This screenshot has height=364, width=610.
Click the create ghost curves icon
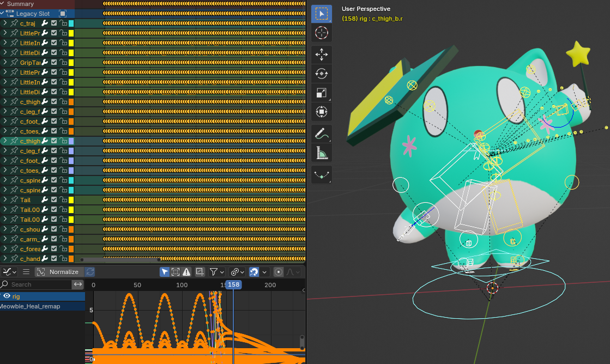pos(200,272)
